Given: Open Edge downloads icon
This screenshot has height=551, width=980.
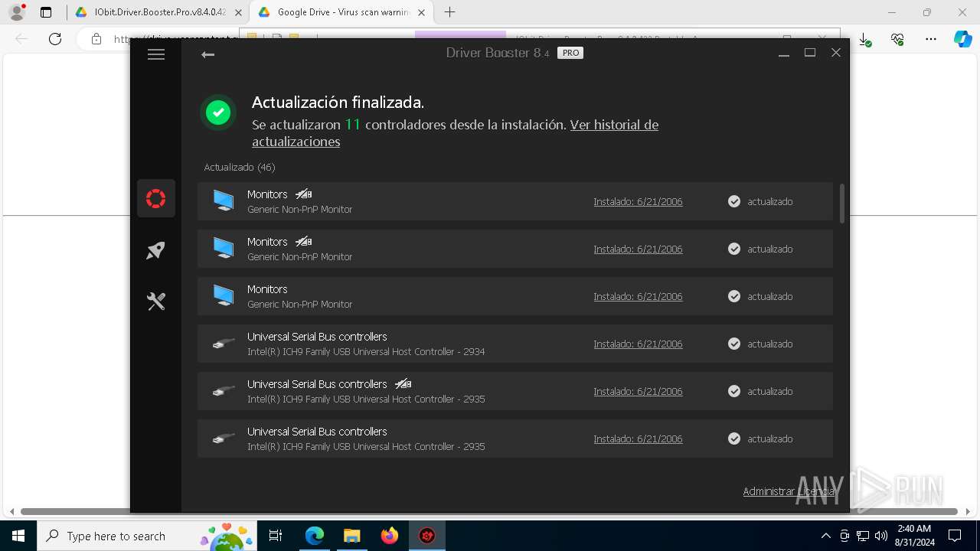Looking at the screenshot, I should 864,39.
